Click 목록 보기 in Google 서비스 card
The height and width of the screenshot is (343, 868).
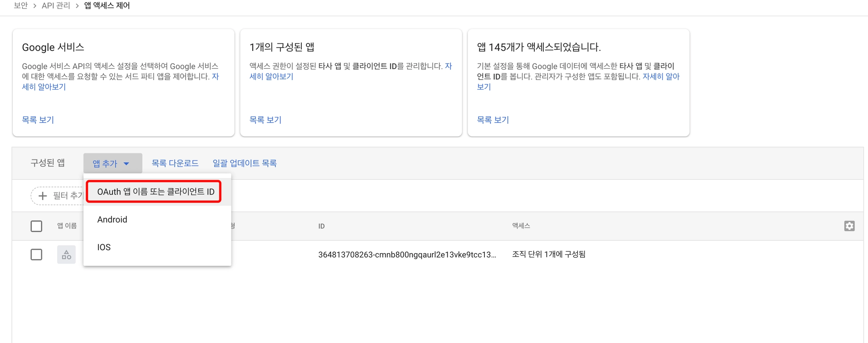(38, 120)
